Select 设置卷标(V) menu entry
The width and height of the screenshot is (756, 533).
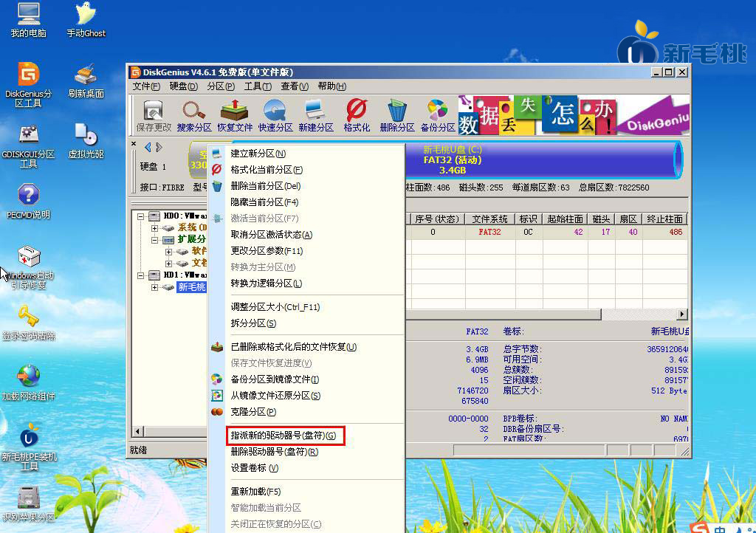pos(306,468)
